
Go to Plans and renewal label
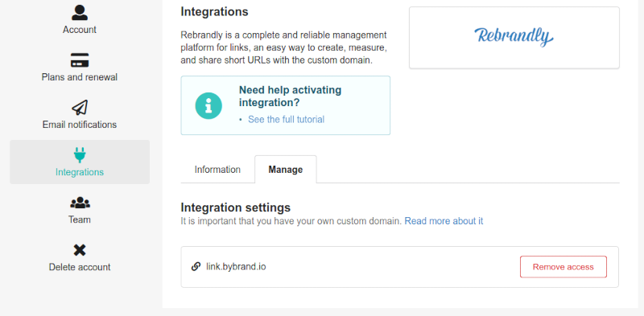pyautogui.click(x=80, y=77)
